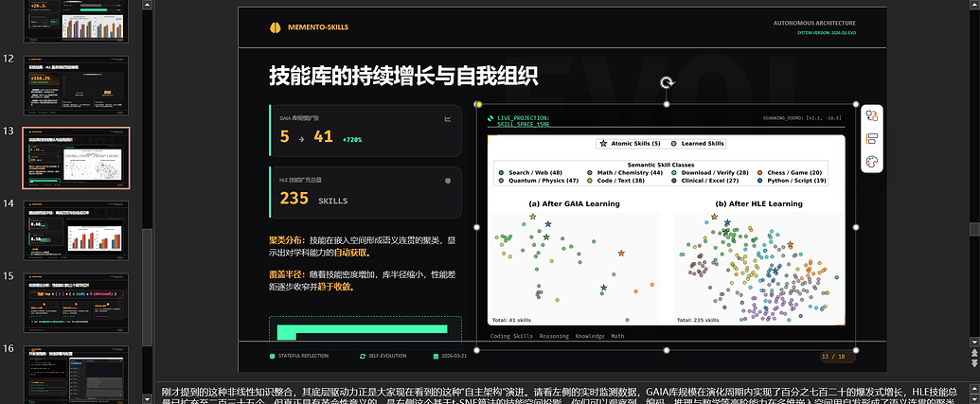
Task: Click the line chart icon in GAIA card
Action: [448, 118]
